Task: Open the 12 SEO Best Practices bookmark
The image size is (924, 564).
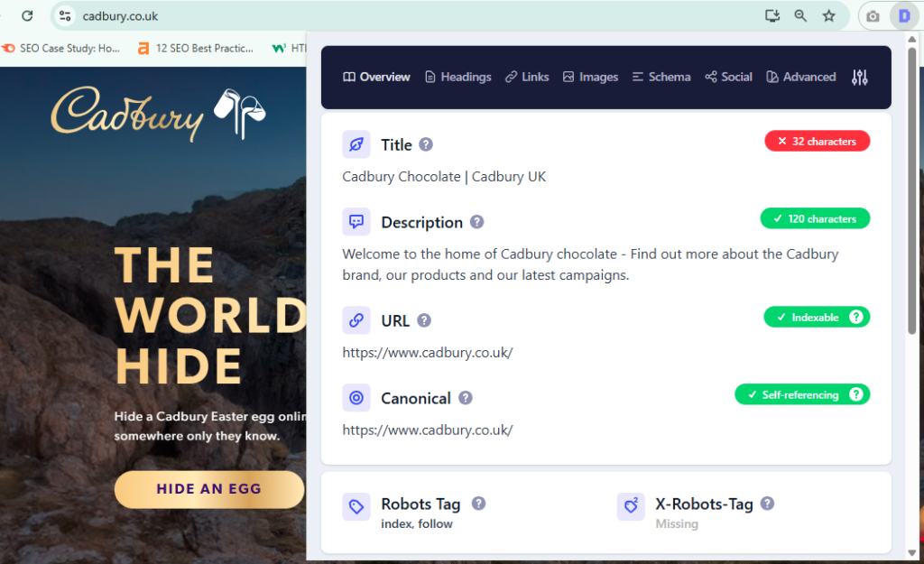Action: 196,49
